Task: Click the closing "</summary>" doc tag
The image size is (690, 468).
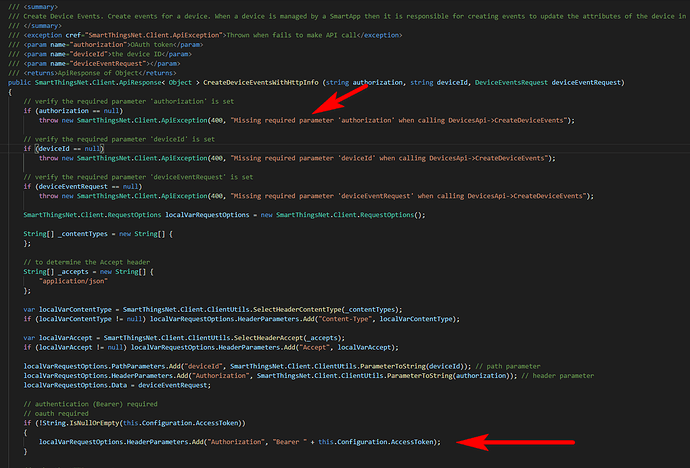Action: tap(43, 26)
